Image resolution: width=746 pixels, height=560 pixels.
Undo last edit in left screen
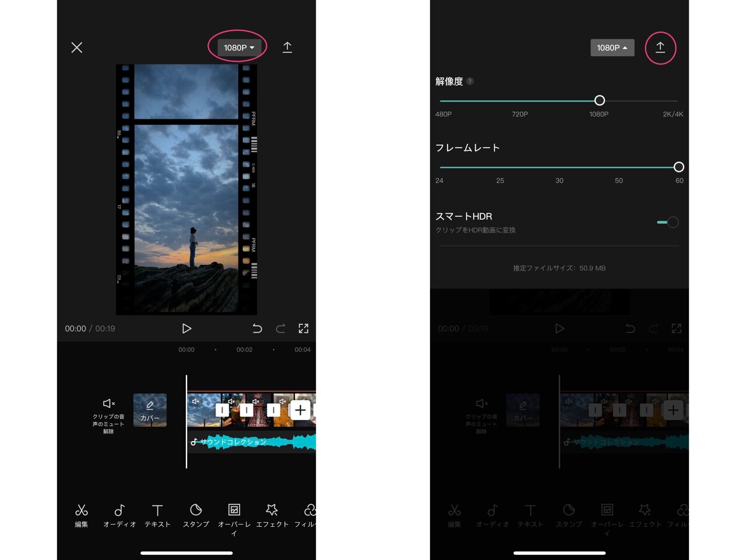coord(257,329)
